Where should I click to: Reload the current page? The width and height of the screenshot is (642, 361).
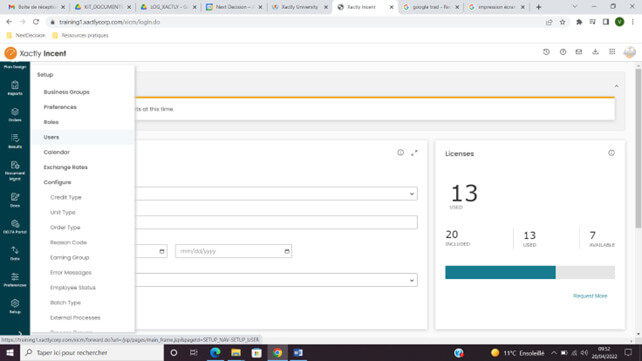[x=36, y=22]
